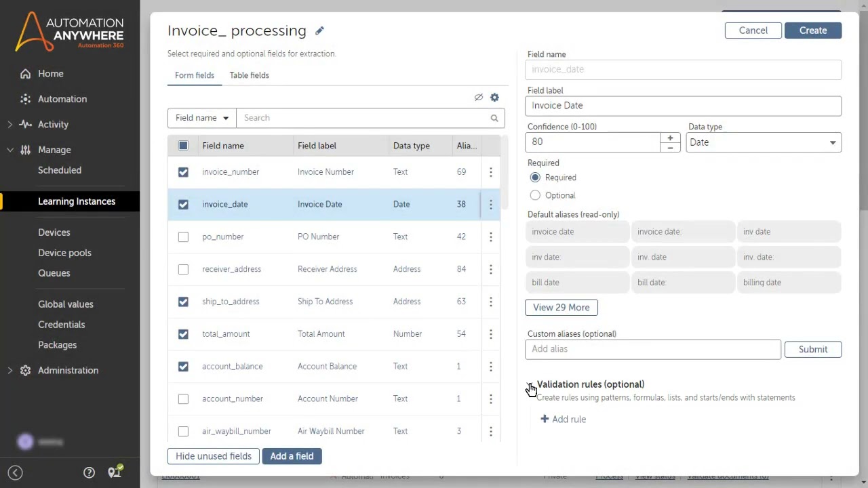The height and width of the screenshot is (488, 868).
Task: Click the field Search input box
Action: click(370, 118)
